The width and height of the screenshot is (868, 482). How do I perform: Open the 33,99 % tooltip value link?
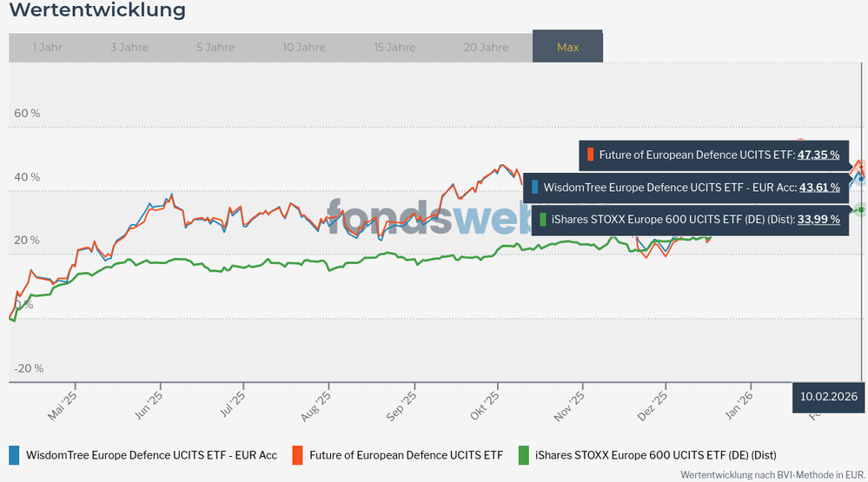818,220
